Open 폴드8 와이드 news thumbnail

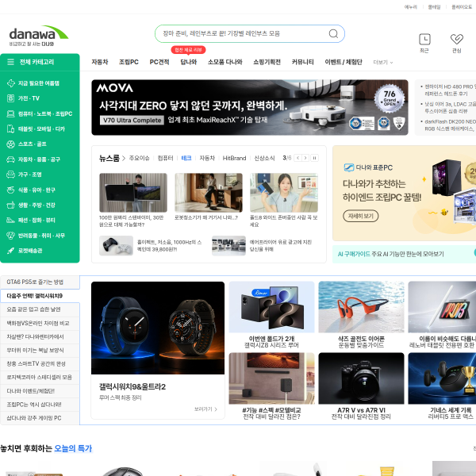pyautogui.click(x=284, y=193)
